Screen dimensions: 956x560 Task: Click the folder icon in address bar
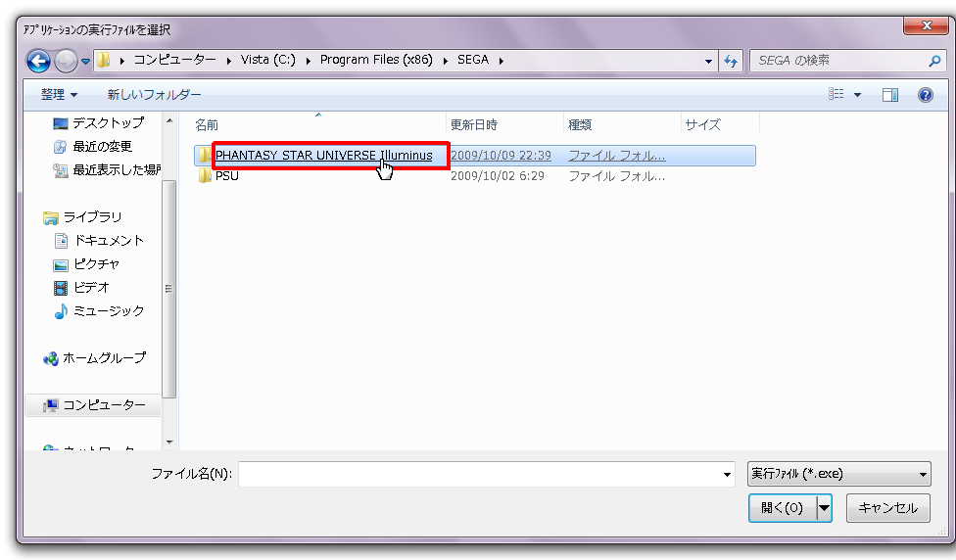(104, 60)
